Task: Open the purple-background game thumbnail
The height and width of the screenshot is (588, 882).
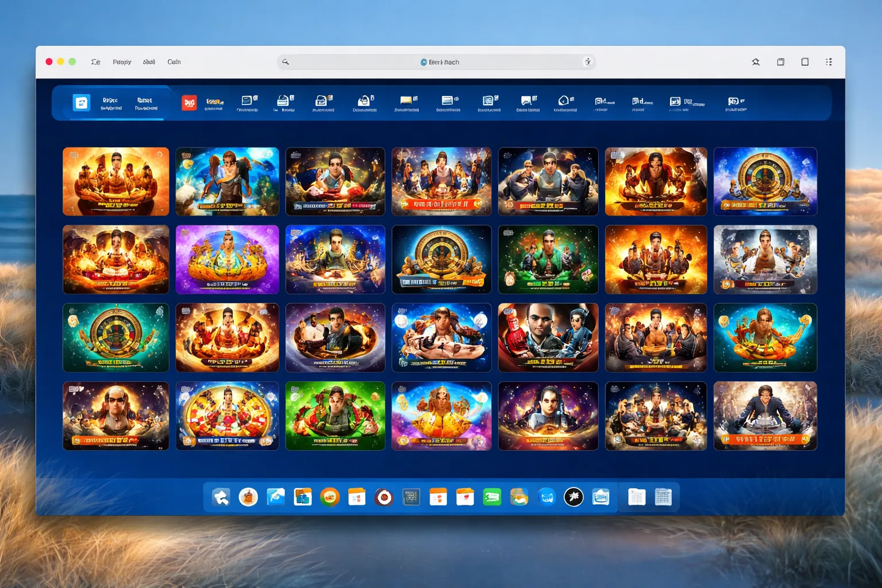Action: [227, 260]
